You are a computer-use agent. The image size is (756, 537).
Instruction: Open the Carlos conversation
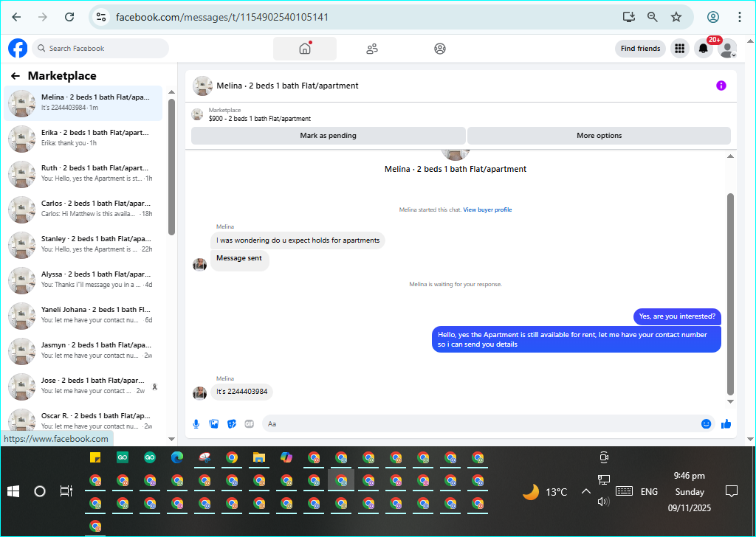pos(83,209)
